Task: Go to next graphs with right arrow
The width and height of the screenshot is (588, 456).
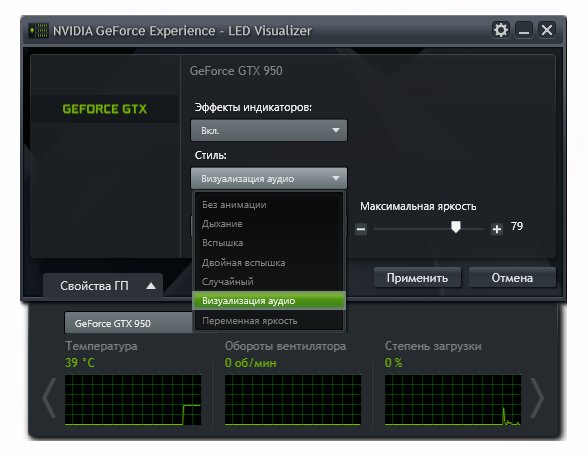Action: tap(537, 398)
